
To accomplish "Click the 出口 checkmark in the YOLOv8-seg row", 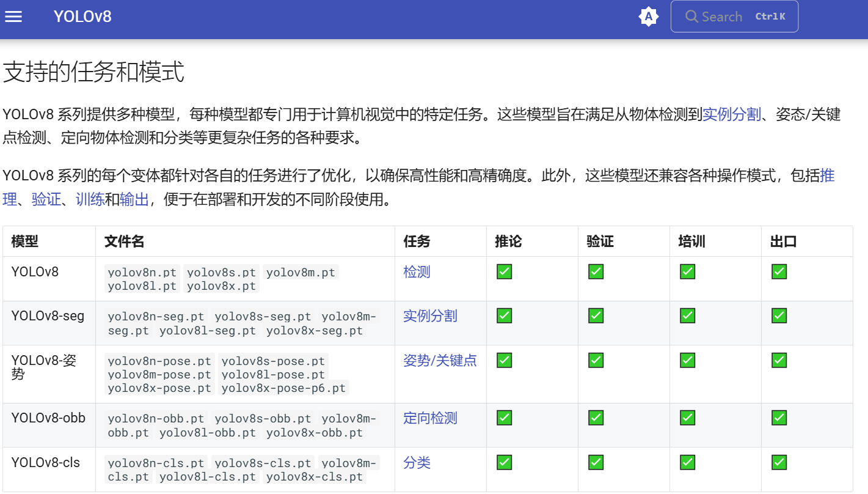I will pos(779,315).
